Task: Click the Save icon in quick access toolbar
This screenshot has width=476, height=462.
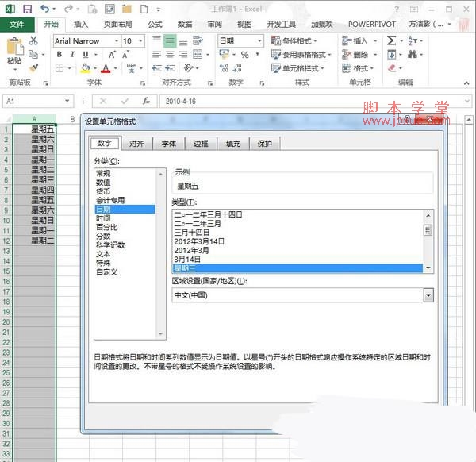Action: [27, 9]
